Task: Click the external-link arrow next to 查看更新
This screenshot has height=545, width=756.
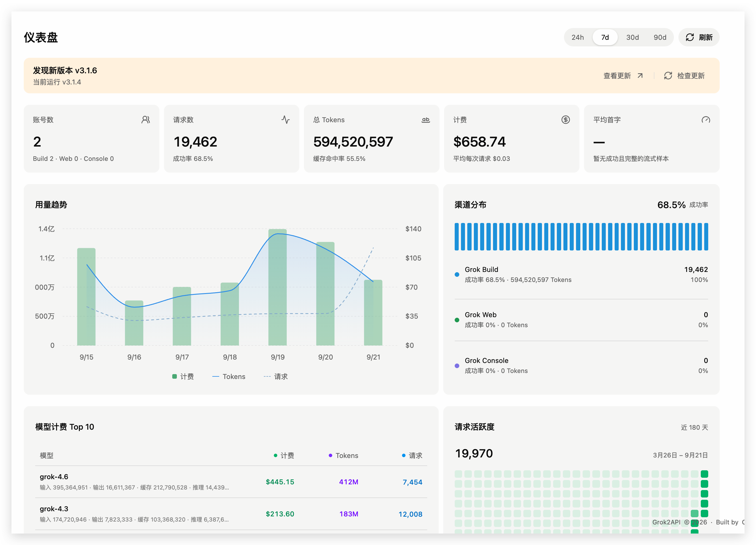Action: (x=640, y=76)
